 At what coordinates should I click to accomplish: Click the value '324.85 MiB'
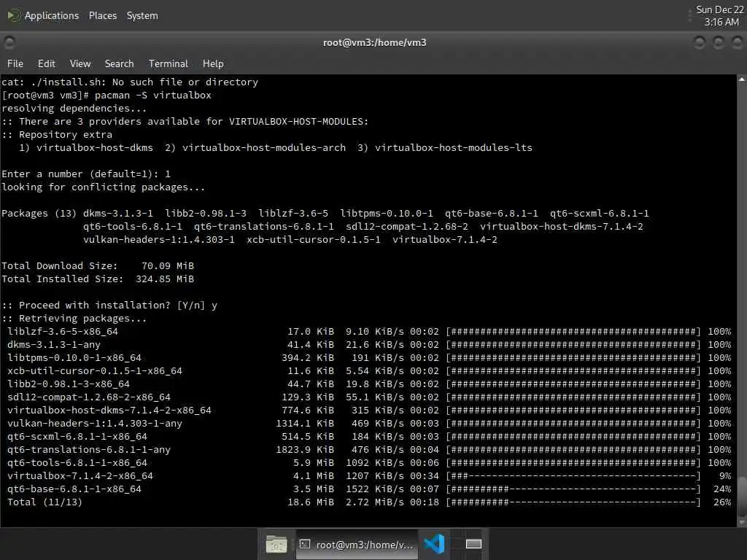[165, 279]
